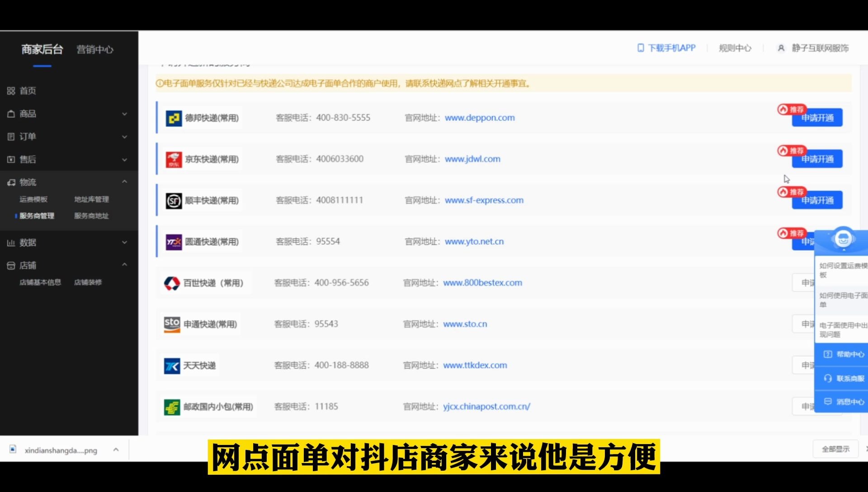Open 店铺基本信息 submenu item
The width and height of the screenshot is (868, 492).
tap(40, 283)
